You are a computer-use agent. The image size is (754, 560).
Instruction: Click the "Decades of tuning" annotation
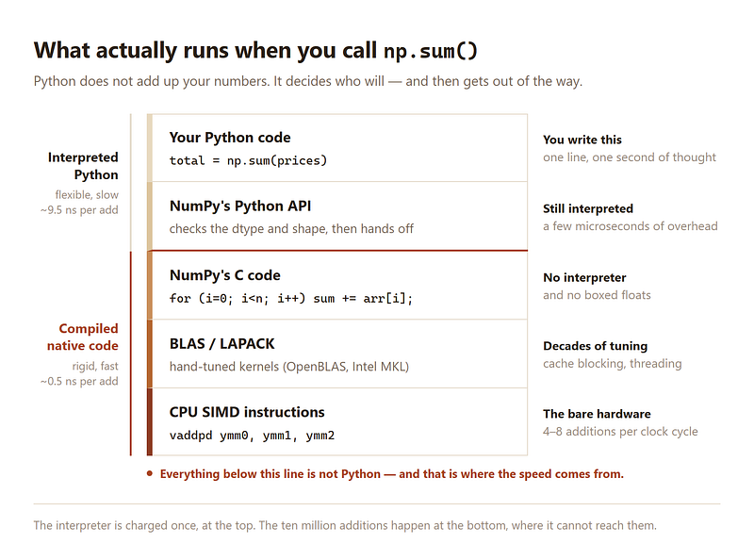(x=596, y=346)
